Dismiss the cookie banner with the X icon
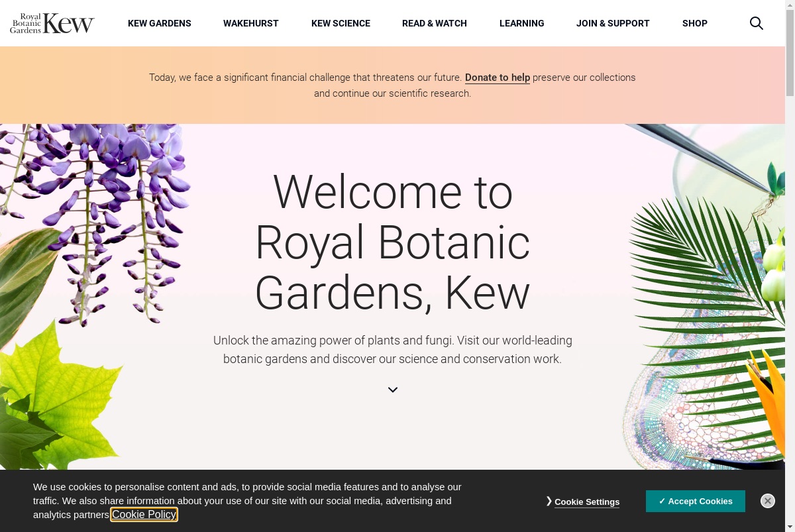795x532 pixels. (768, 501)
